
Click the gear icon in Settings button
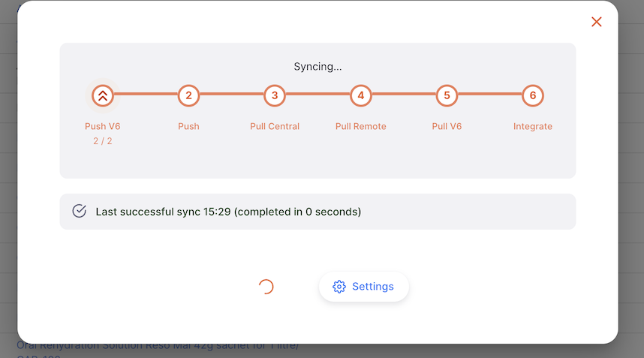(x=339, y=287)
